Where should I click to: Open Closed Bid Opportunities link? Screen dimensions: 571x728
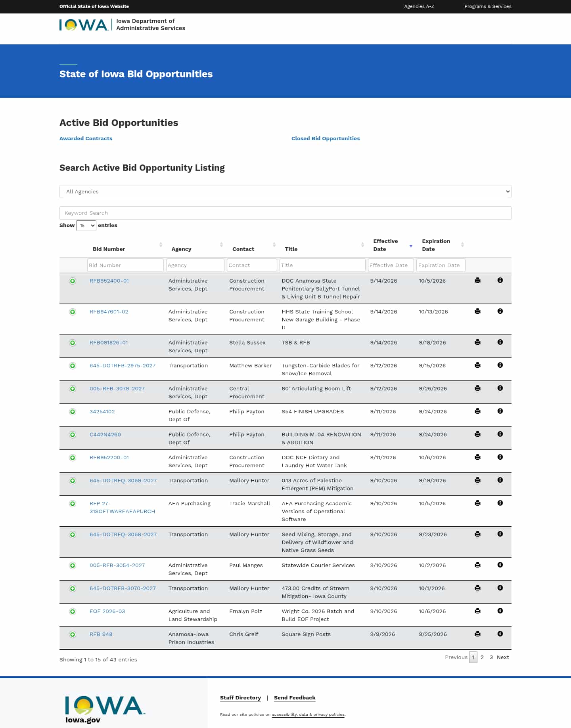tap(326, 138)
